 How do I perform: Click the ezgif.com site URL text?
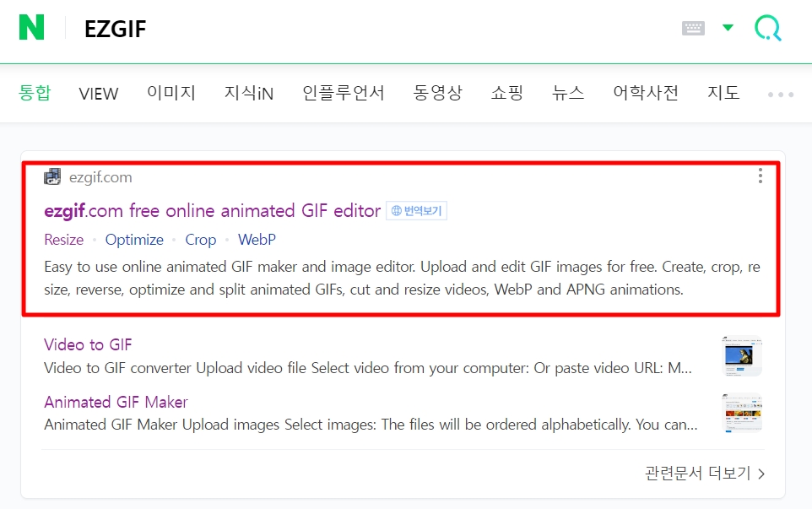pyautogui.click(x=100, y=177)
